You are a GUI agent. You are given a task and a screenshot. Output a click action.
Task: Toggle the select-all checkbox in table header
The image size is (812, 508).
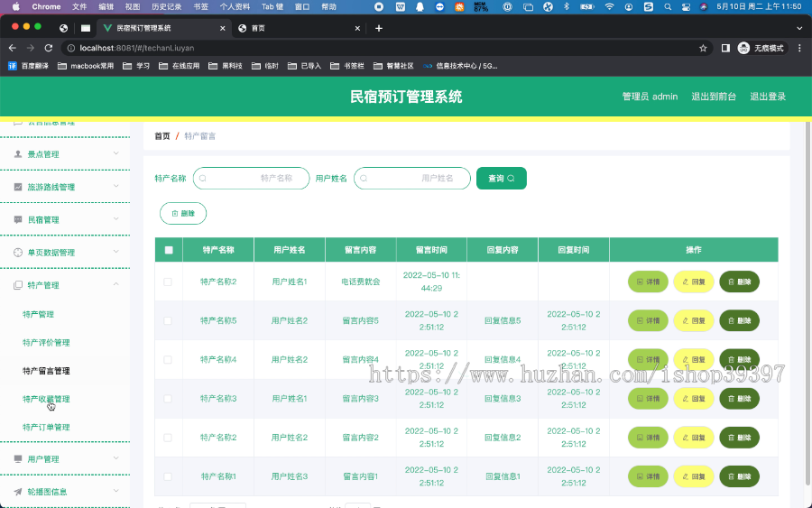pyautogui.click(x=169, y=250)
